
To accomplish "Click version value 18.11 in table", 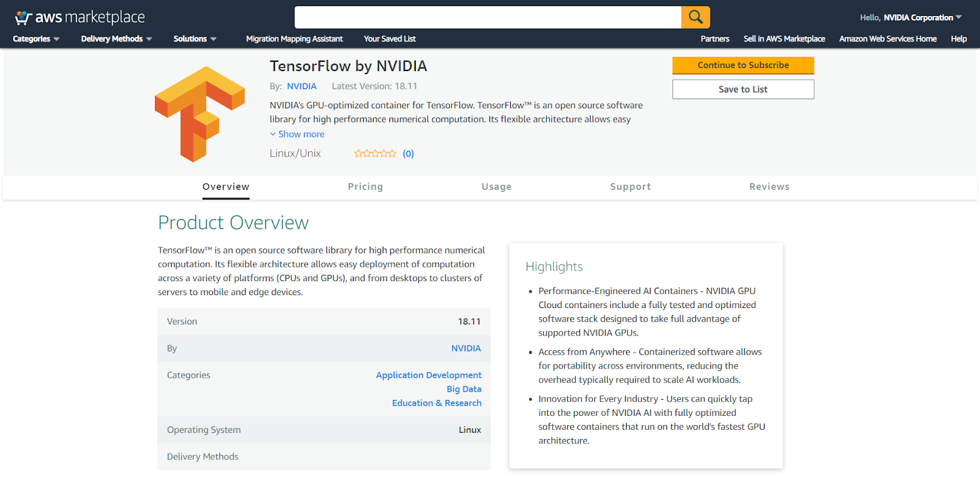I will (x=469, y=321).
